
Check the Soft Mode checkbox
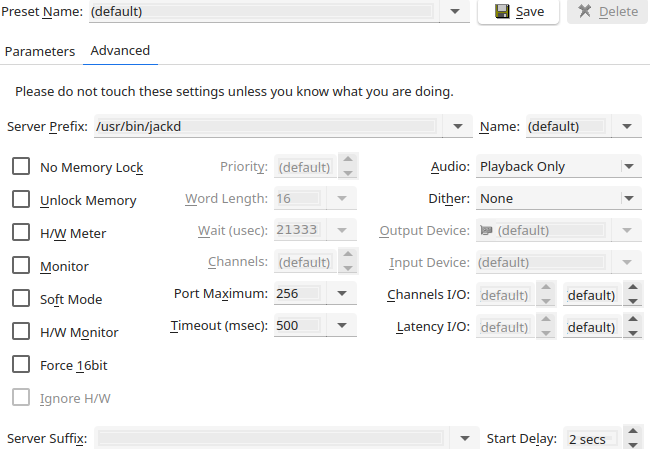tap(20, 299)
